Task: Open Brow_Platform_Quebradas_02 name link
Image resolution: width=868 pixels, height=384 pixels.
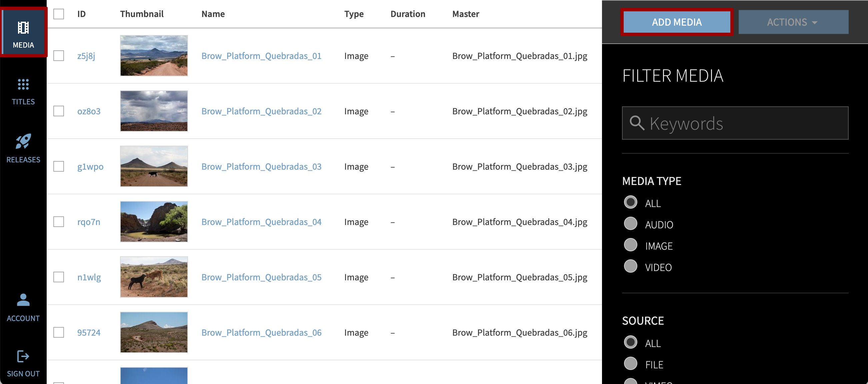Action: pyautogui.click(x=261, y=111)
